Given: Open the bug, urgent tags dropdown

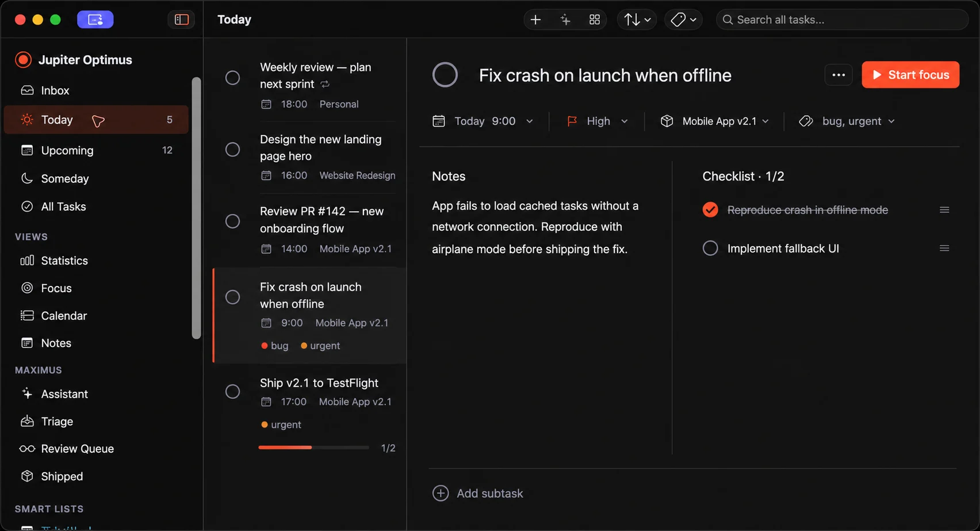Looking at the screenshot, I should [x=847, y=121].
